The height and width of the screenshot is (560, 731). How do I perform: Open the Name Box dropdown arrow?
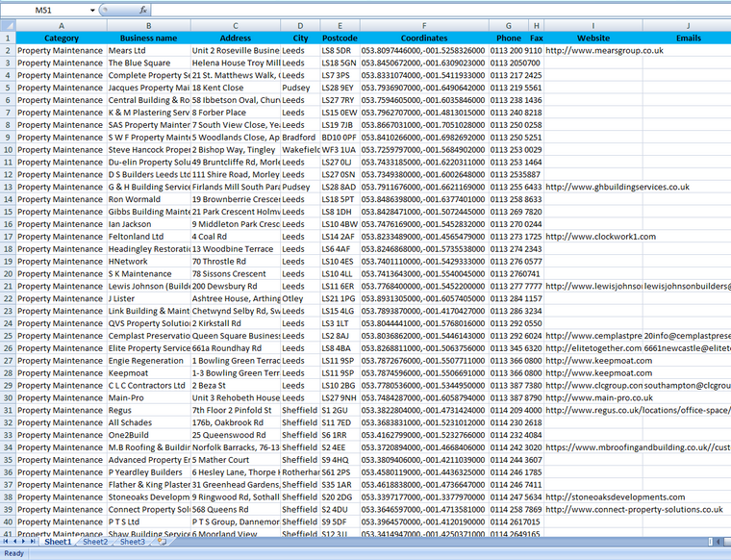(x=92, y=10)
